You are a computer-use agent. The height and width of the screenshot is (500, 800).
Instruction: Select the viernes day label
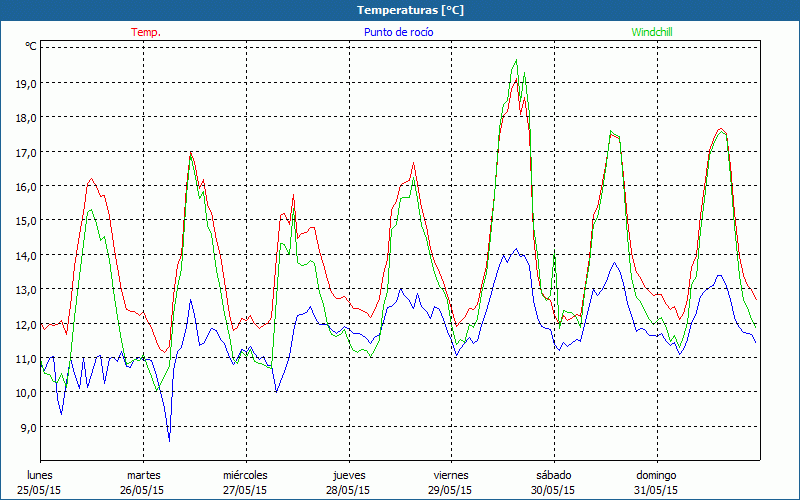tap(451, 475)
